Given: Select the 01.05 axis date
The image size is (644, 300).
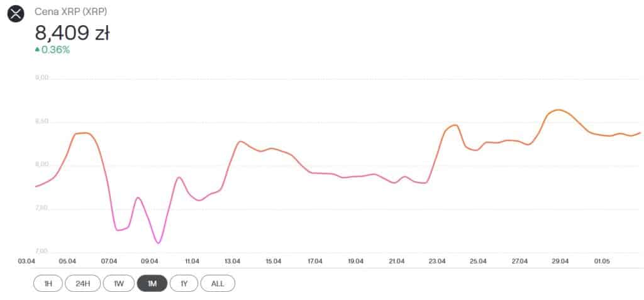Looking at the screenshot, I should click(601, 261).
